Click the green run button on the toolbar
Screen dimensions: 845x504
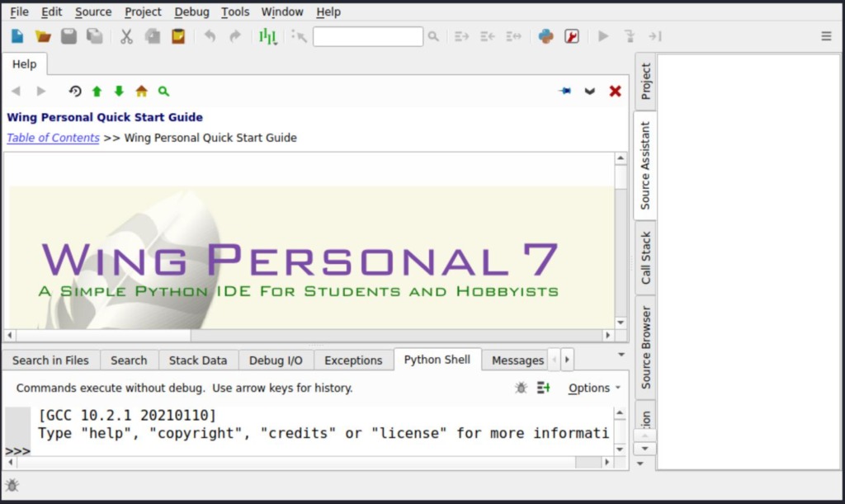click(x=602, y=35)
